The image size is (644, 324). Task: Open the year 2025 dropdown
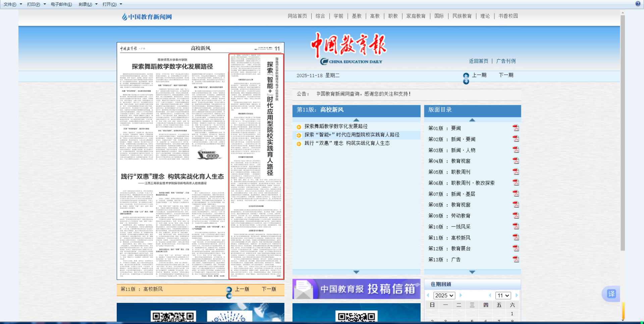pos(444,295)
